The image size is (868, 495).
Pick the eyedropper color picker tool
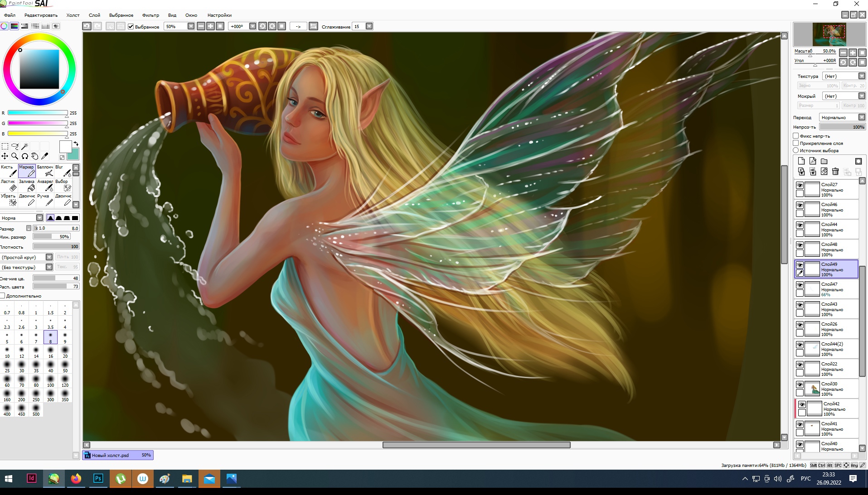click(x=45, y=156)
